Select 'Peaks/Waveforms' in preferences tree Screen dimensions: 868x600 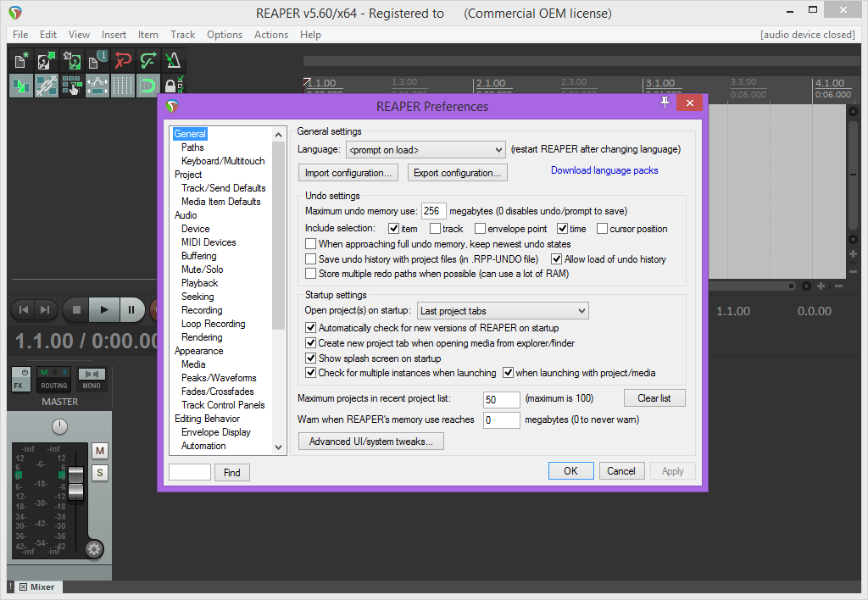tap(219, 378)
